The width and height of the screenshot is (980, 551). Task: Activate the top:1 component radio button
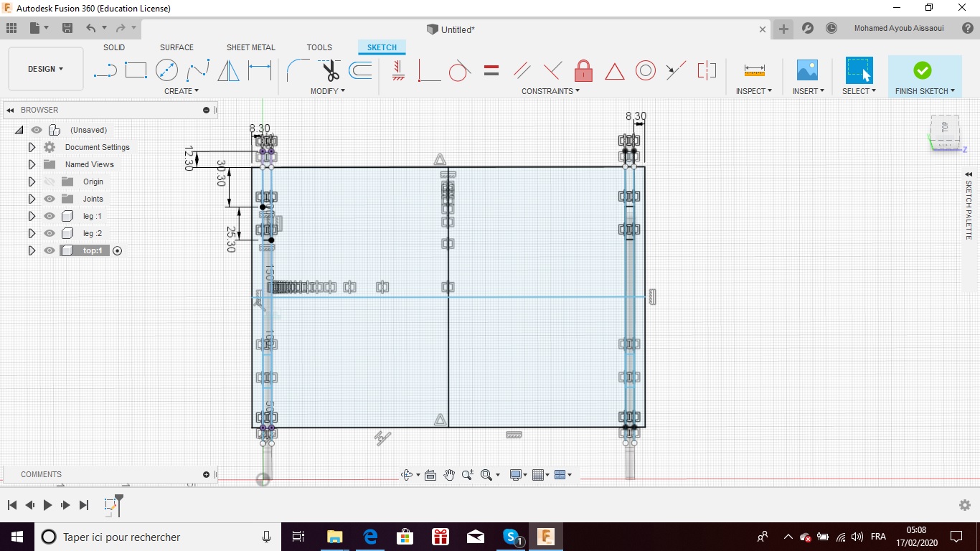[x=118, y=250]
